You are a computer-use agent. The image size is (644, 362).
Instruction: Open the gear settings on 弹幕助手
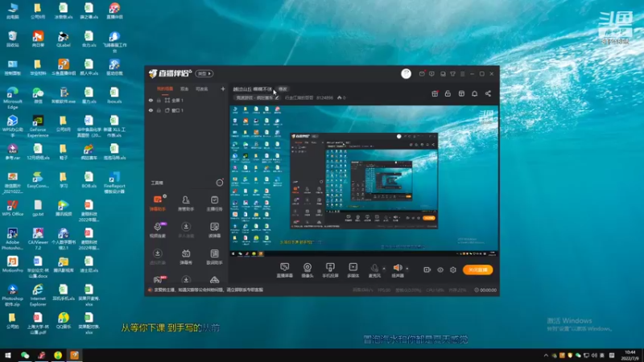pyautogui.click(x=165, y=196)
